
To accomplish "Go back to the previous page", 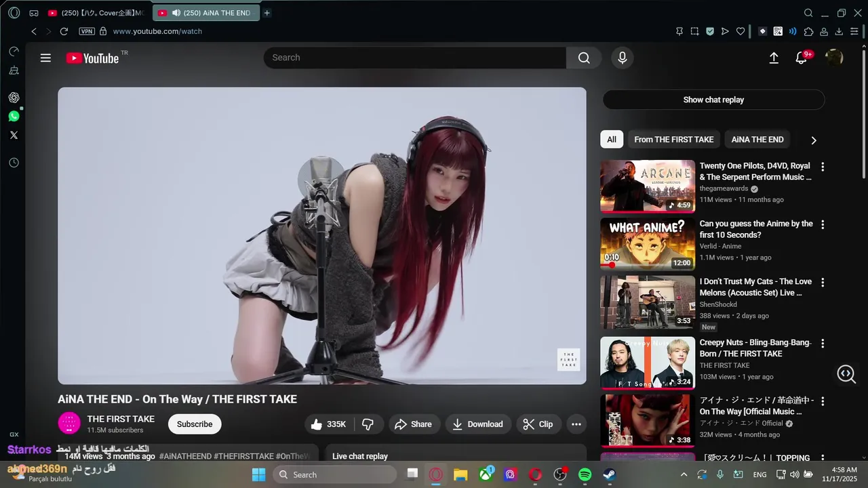I will (34, 31).
